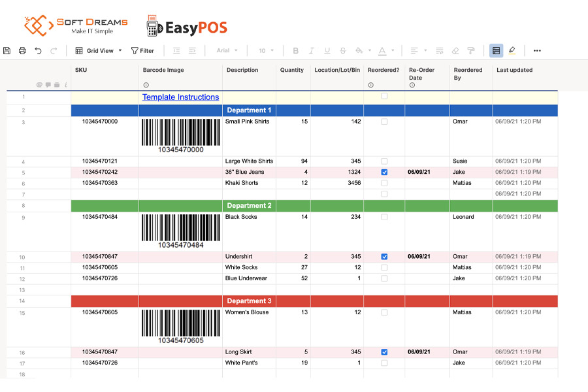
Task: Select the fill color bucket icon
Action: click(x=359, y=50)
